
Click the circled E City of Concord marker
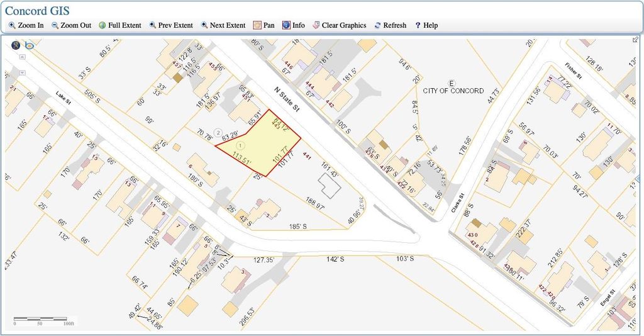pyautogui.click(x=451, y=83)
